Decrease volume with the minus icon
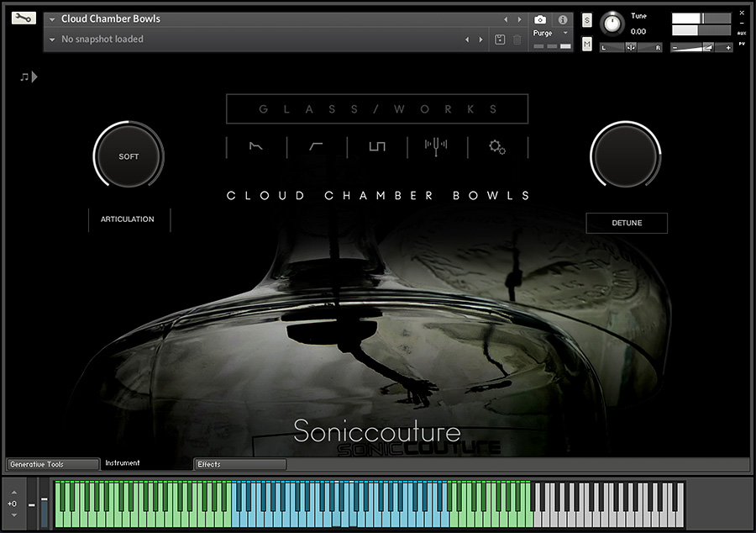 [x=675, y=48]
